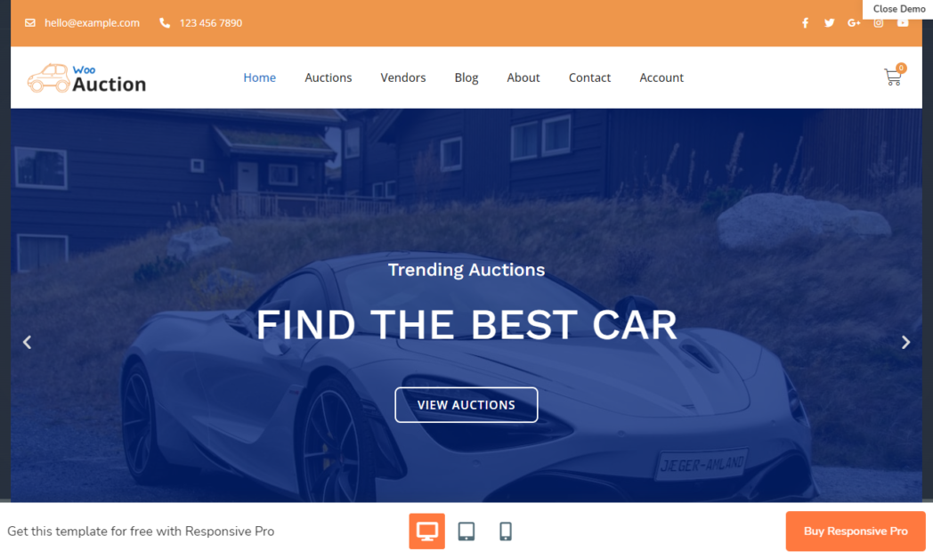Click Buy Responsive Pro button
This screenshot has height=560, width=933.
tap(855, 531)
